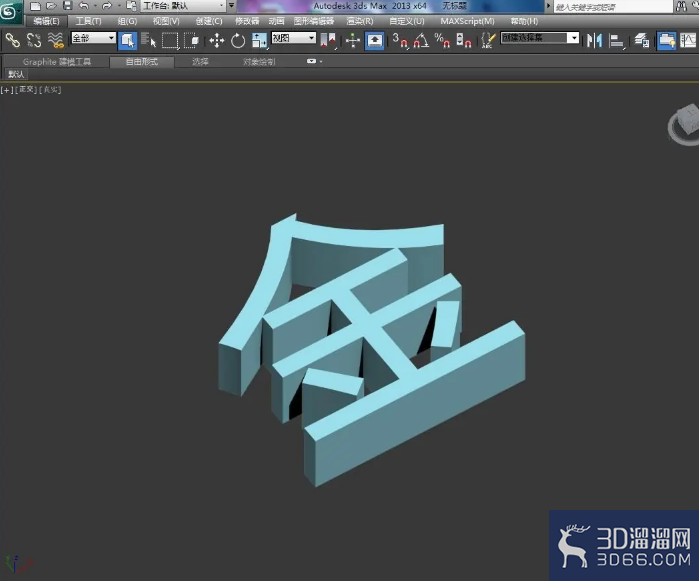Toggle Keyboard Shortcut Override button

click(374, 41)
